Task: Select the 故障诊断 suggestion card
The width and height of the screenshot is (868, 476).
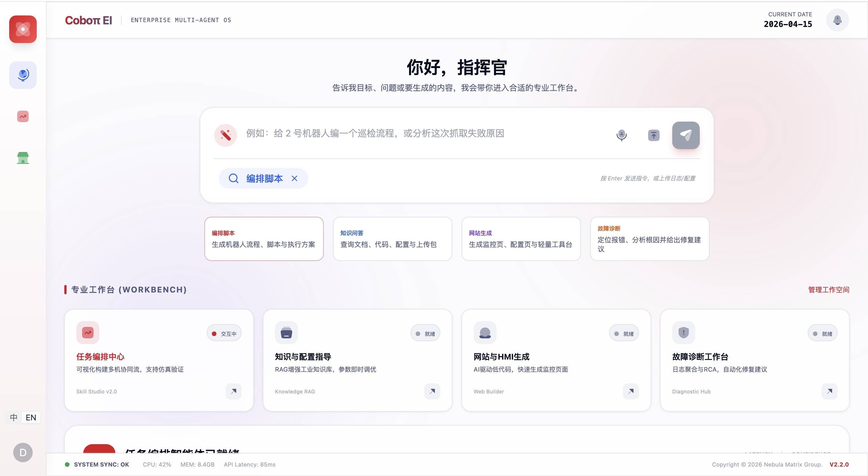Action: pyautogui.click(x=650, y=239)
